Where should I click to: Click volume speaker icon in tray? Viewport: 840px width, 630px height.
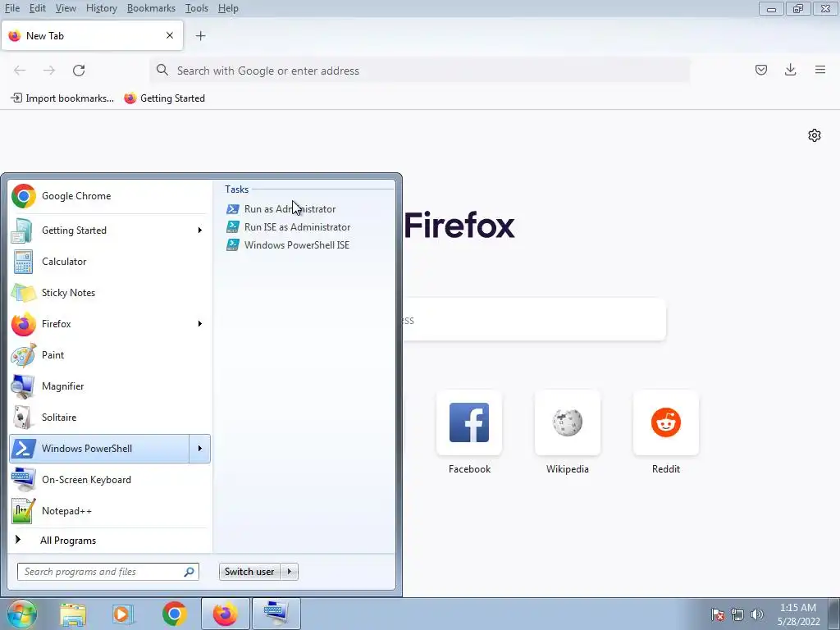point(756,614)
